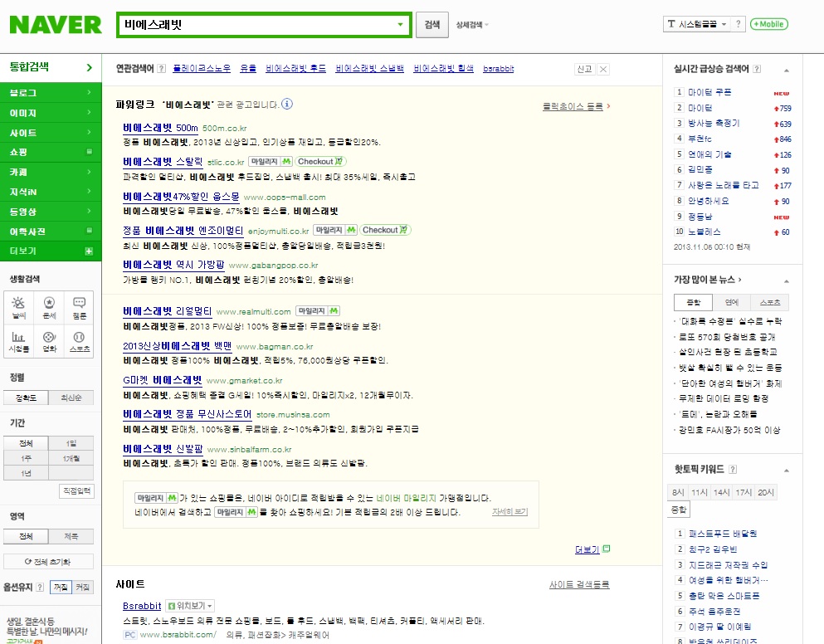Open the Bsrabbit site link
Screen dimensions: 824x644
[x=142, y=606]
